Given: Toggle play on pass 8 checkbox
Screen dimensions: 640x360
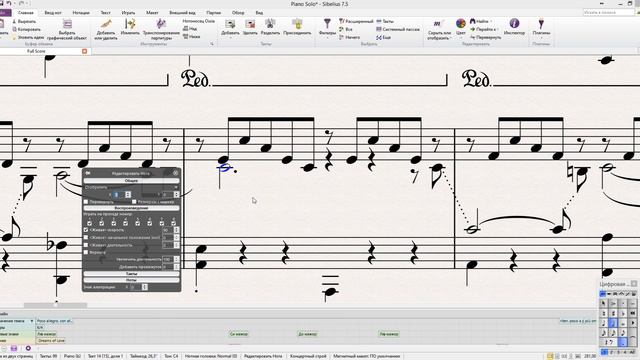Looking at the screenshot, I should tap(173, 223).
